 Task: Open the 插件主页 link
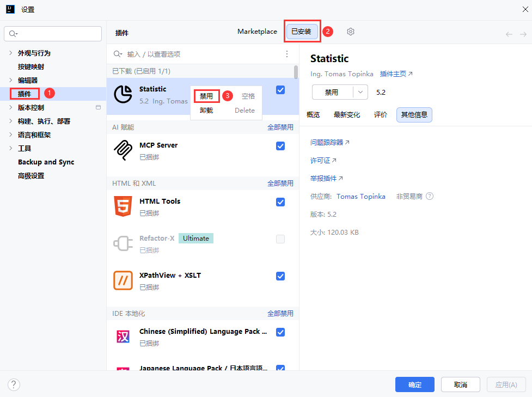(396, 74)
